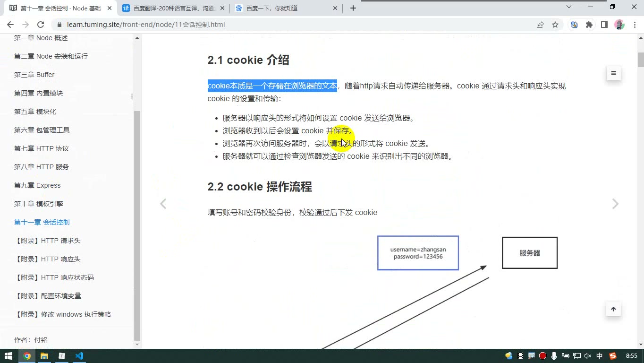Open chapter 第九章 Express
Screen dimensions: 644x363
[37, 185]
